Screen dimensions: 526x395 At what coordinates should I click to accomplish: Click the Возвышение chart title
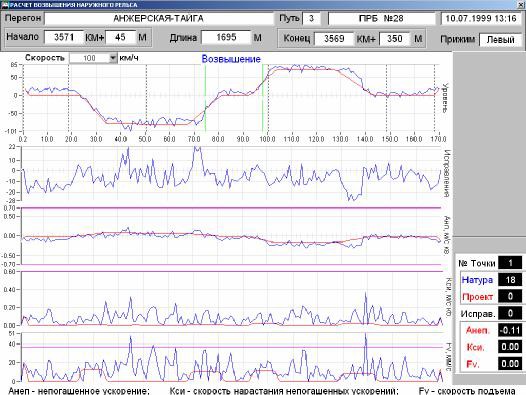point(231,59)
